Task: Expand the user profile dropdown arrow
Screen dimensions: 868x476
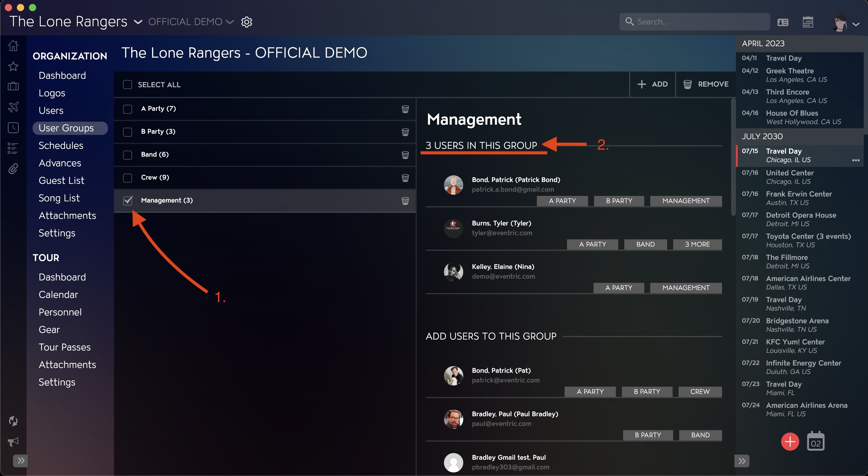Action: click(x=856, y=24)
